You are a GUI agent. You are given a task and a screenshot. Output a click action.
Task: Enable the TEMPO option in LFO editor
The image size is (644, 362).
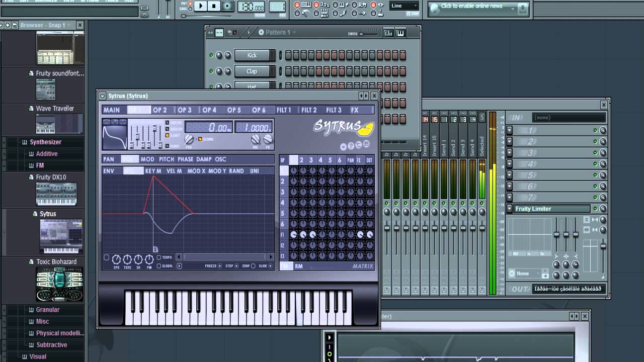(159, 257)
